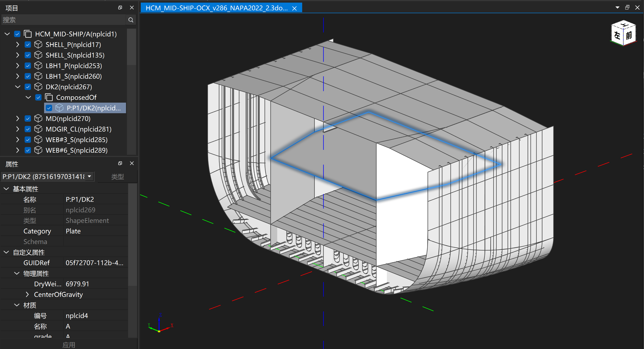Click the ComposedOf group icon
Viewport: 644px width, 349px height.
(49, 97)
